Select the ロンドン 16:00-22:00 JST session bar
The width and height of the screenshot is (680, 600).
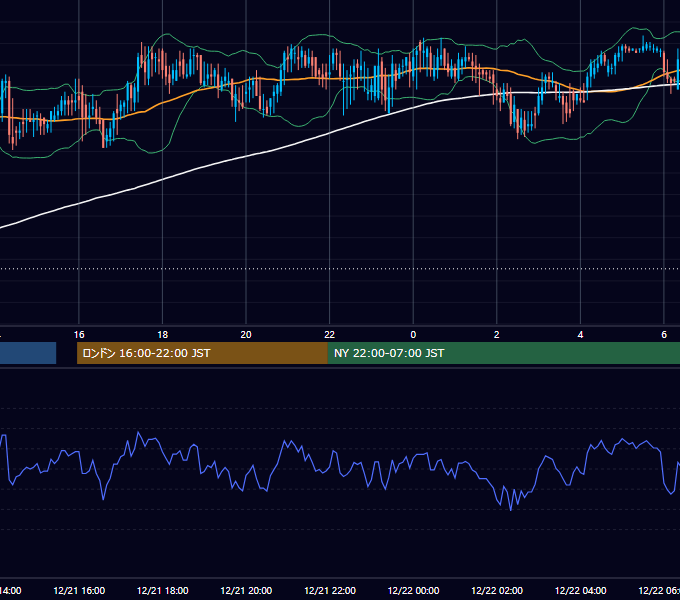[202, 353]
